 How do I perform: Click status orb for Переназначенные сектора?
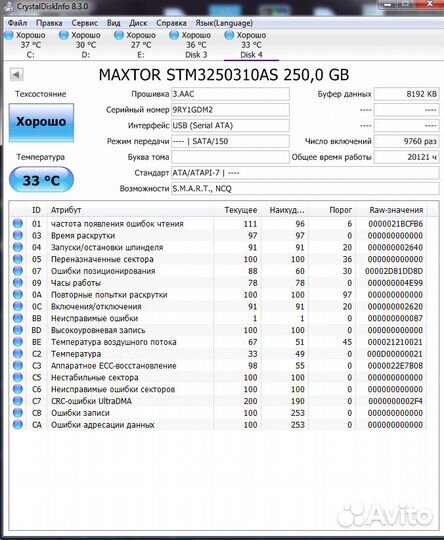pyautogui.click(x=18, y=259)
